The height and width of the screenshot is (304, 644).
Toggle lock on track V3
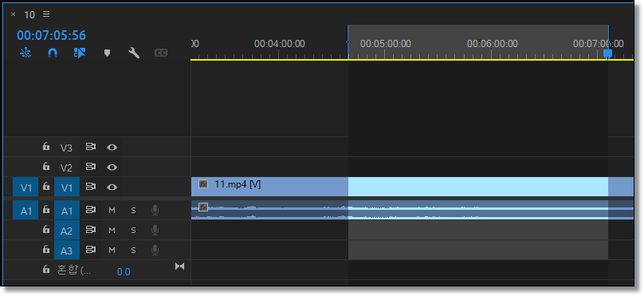tap(46, 147)
